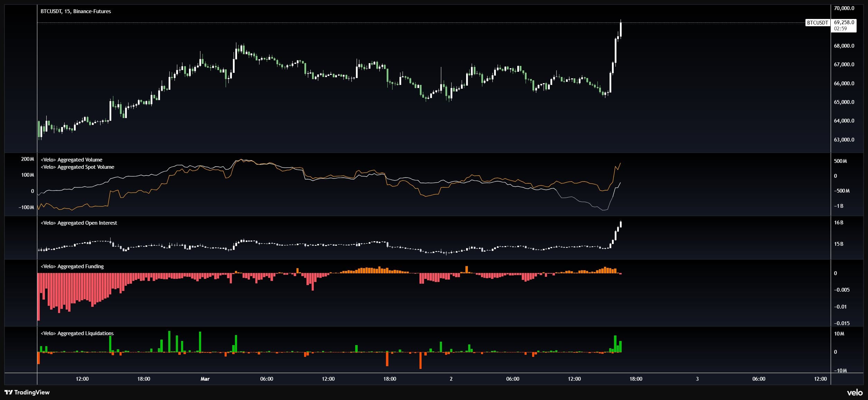
Task: Click the TradingView logo icon
Action: coord(9,392)
